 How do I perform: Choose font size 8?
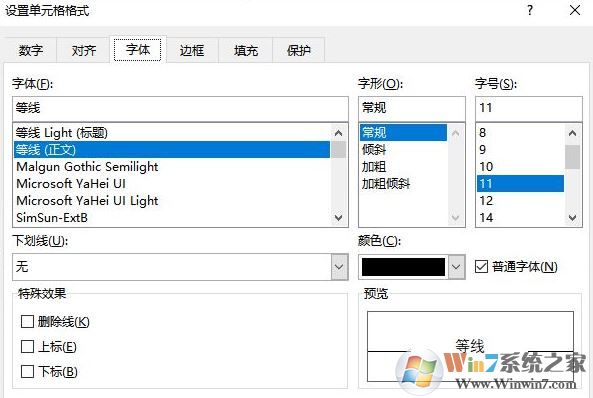(520, 133)
